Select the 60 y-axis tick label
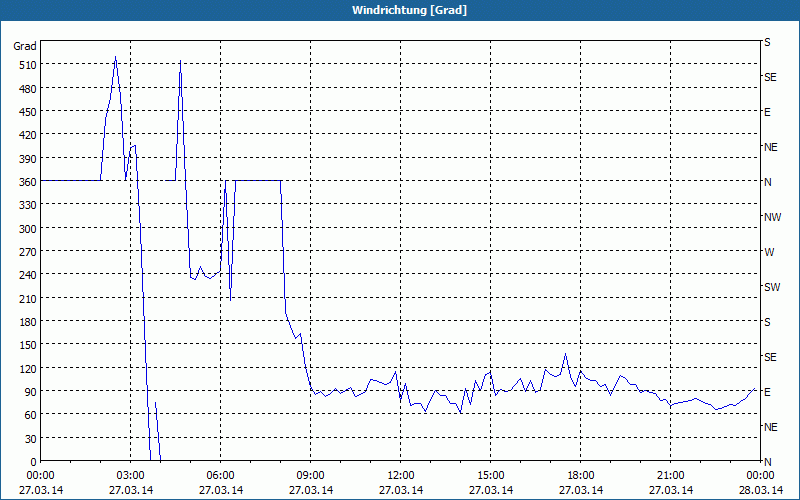The width and height of the screenshot is (800, 500). click(x=30, y=415)
